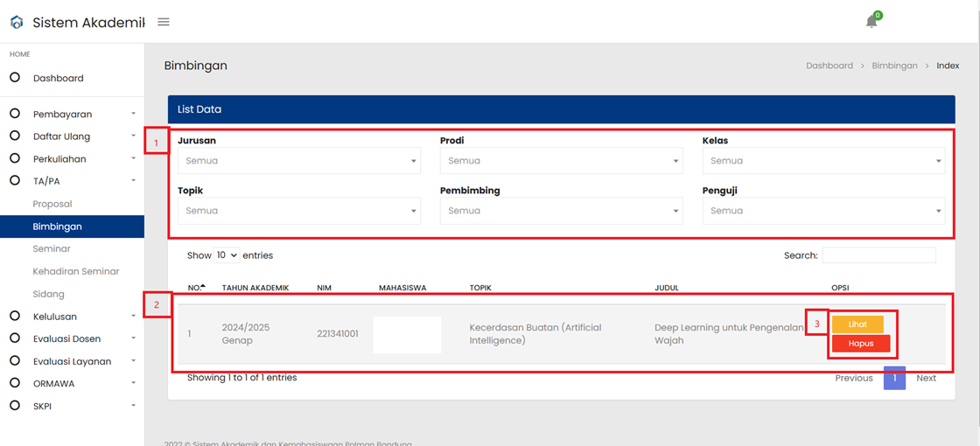Click the circle icon beside Kelulusan
This screenshot has width=980, height=446.
pos(15,316)
